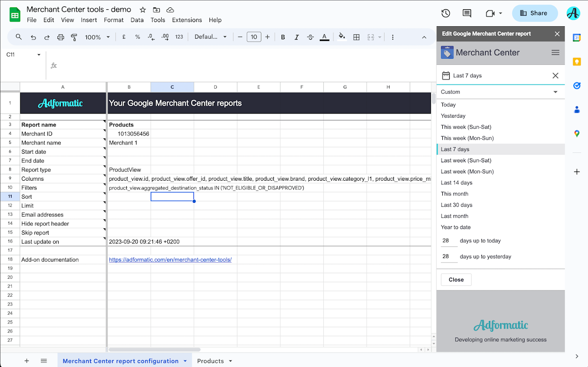
Task: Apply strikethrough formatting
Action: (311, 37)
